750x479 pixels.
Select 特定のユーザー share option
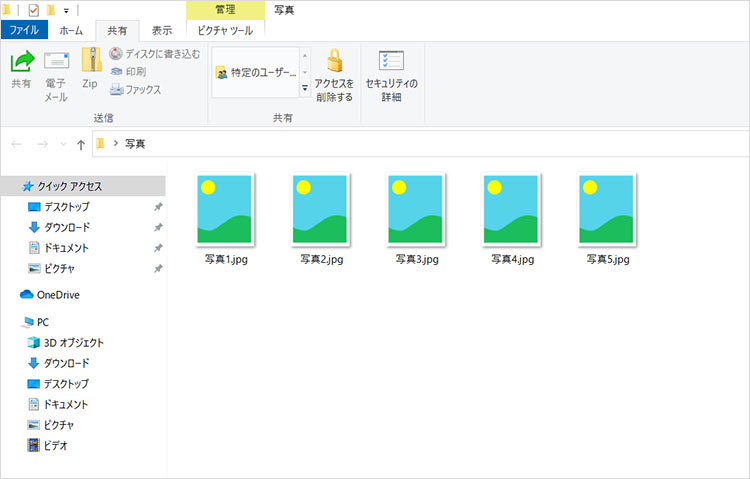(x=256, y=73)
